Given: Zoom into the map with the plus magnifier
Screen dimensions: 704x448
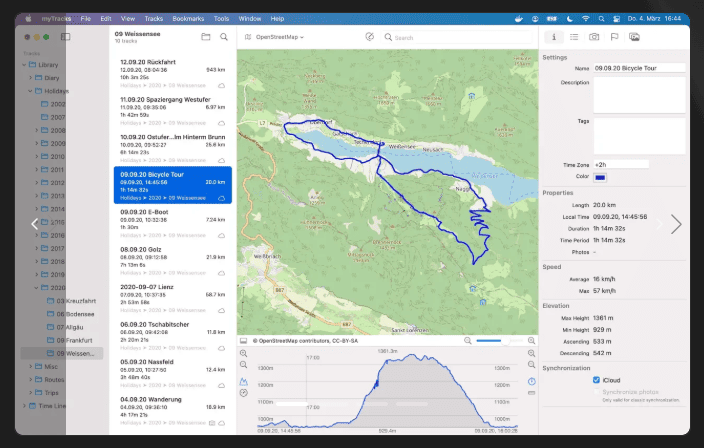Looking at the screenshot, I should click(532, 341).
